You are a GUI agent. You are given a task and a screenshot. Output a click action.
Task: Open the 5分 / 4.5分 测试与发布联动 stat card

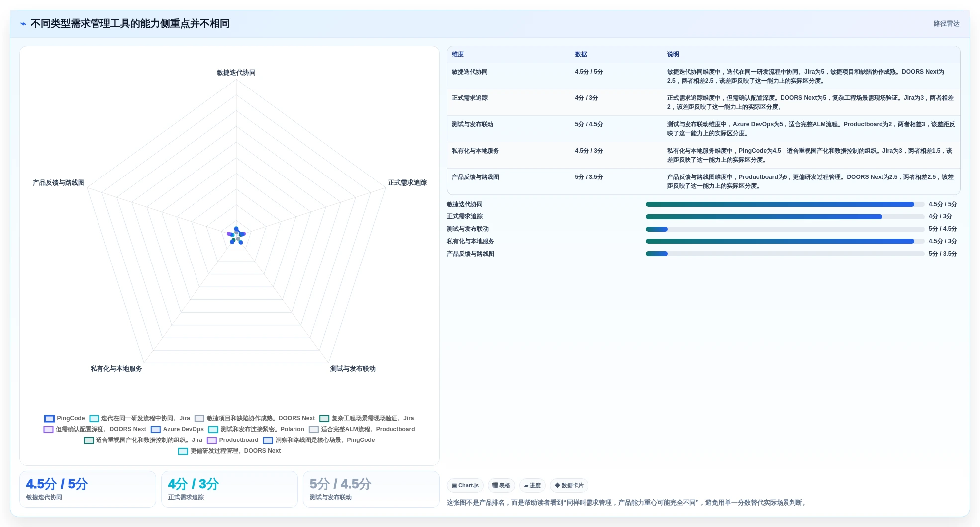click(371, 489)
